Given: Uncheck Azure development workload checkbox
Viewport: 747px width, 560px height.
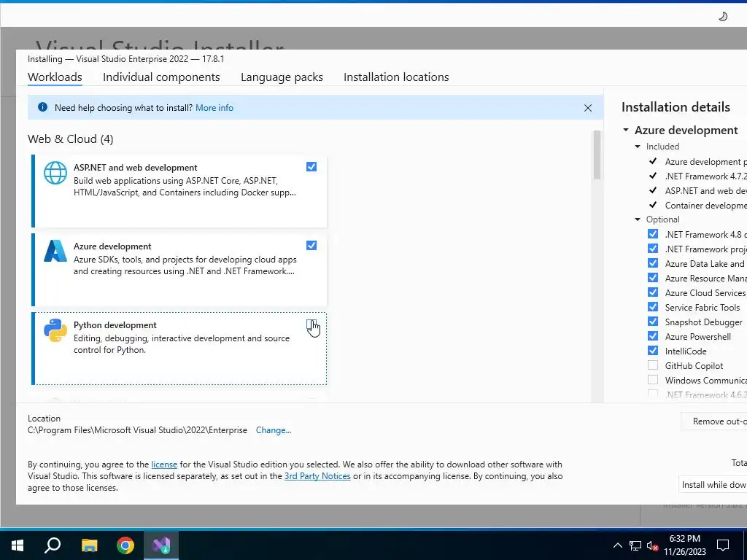Looking at the screenshot, I should (x=311, y=245).
